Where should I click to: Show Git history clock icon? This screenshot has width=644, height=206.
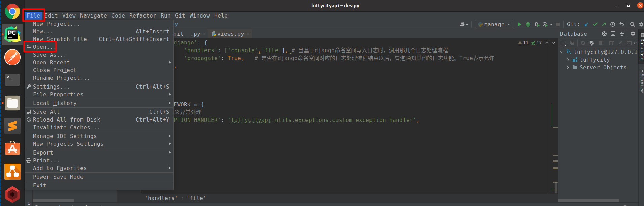[613, 24]
